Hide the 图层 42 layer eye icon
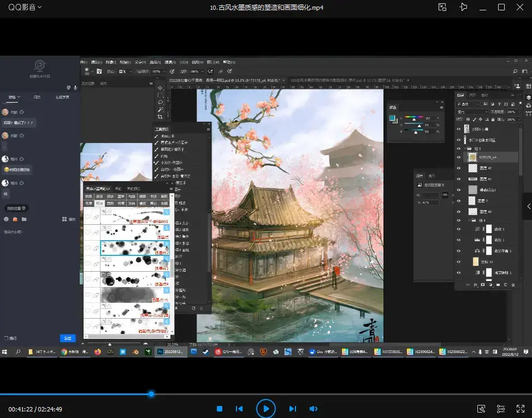The width and height of the screenshot is (532, 418). coord(458,169)
